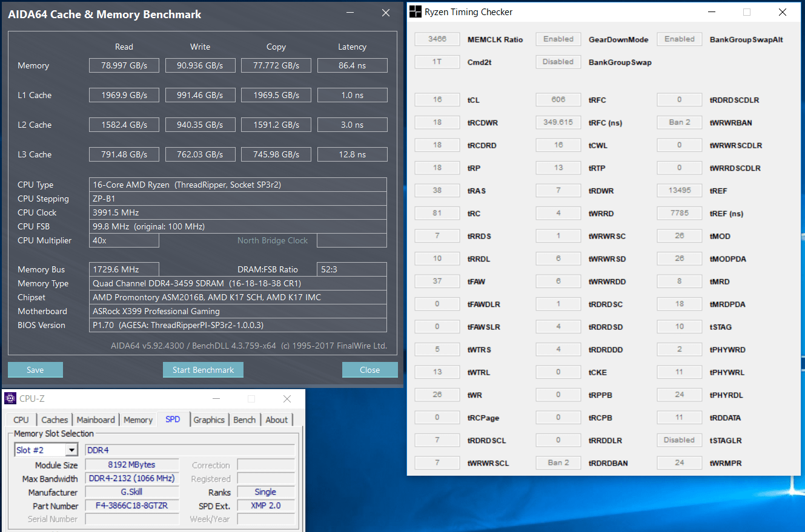805x532 pixels.
Task: Switch to the CPU tab in CPU-Z
Action: [21, 419]
